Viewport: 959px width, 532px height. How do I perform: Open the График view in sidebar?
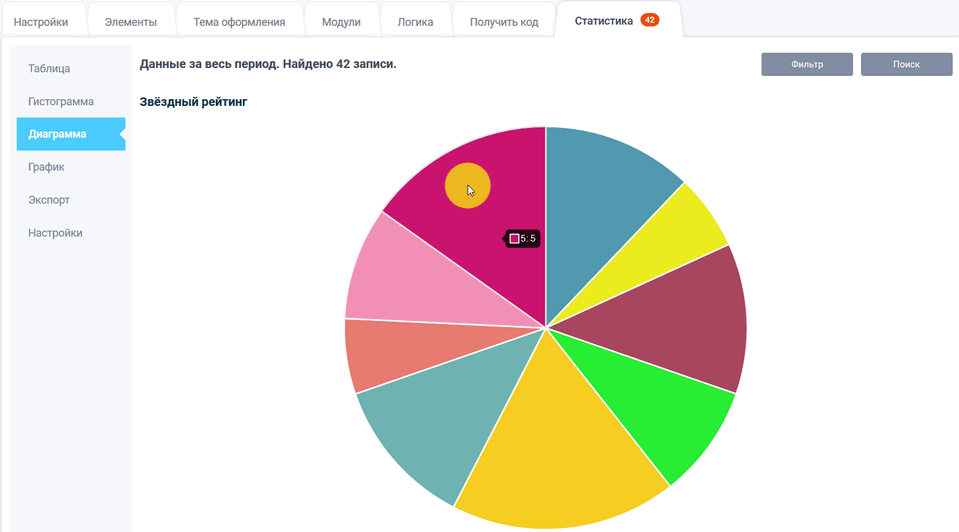point(47,167)
